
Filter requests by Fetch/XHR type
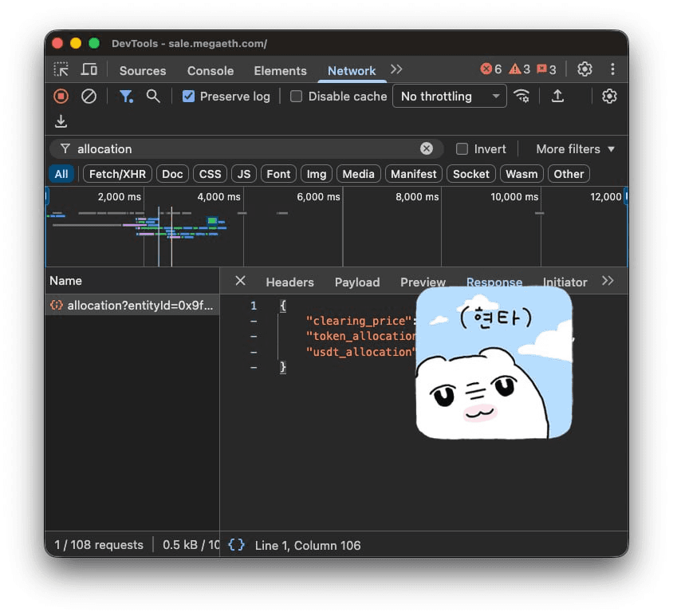116,174
